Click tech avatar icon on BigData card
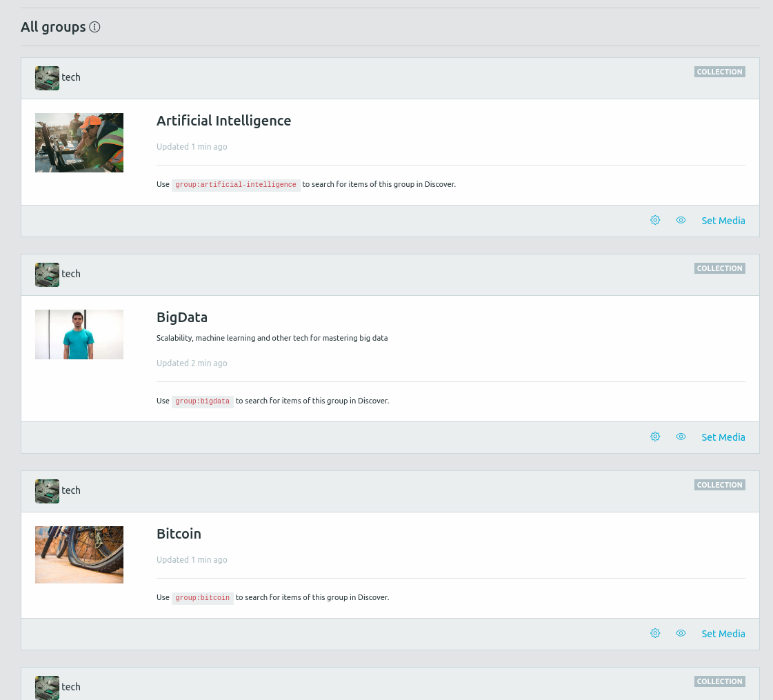 pyautogui.click(x=47, y=274)
